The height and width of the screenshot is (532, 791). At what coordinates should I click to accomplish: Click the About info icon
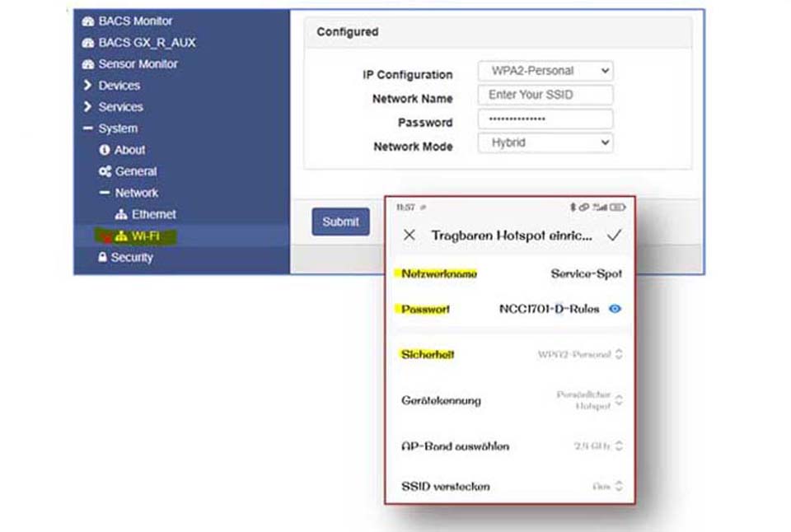pos(105,150)
